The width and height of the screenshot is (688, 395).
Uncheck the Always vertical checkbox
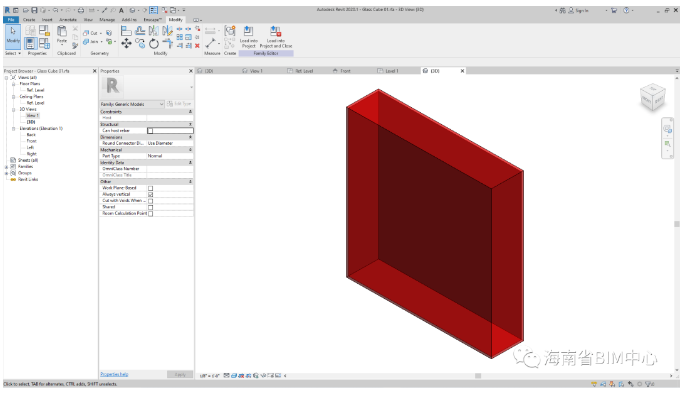pos(150,194)
